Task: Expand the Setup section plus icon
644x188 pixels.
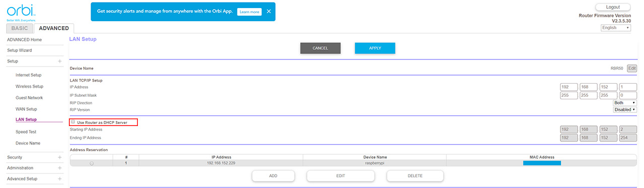Action: [60, 61]
